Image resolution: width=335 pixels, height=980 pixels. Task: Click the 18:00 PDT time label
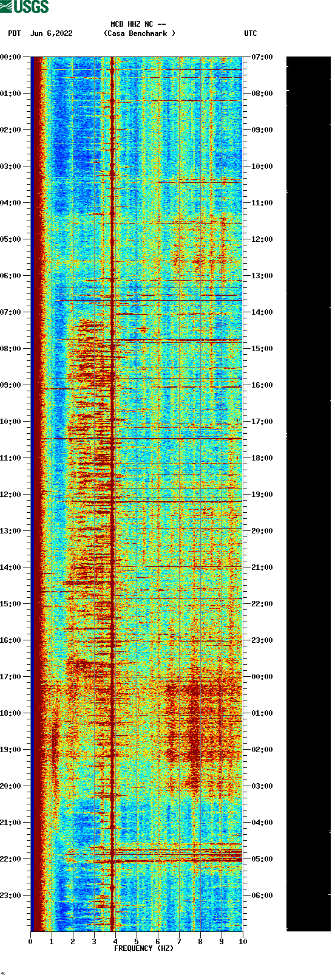pos(11,713)
